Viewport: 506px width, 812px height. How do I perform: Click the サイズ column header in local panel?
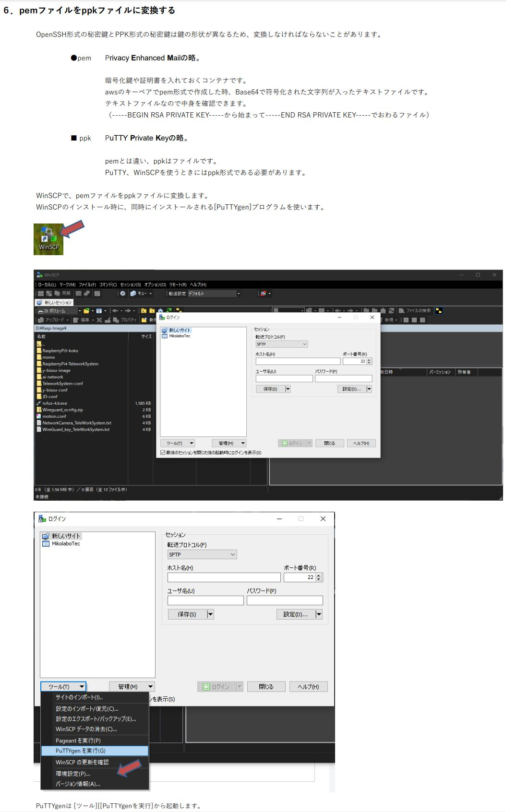click(141, 336)
